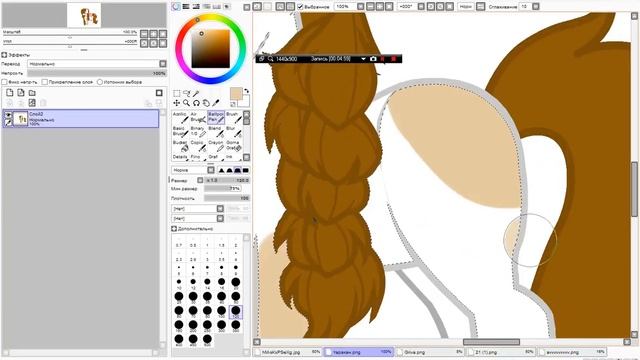Choose the Goma Grat eraser
The image size is (640, 360).
(x=233, y=146)
